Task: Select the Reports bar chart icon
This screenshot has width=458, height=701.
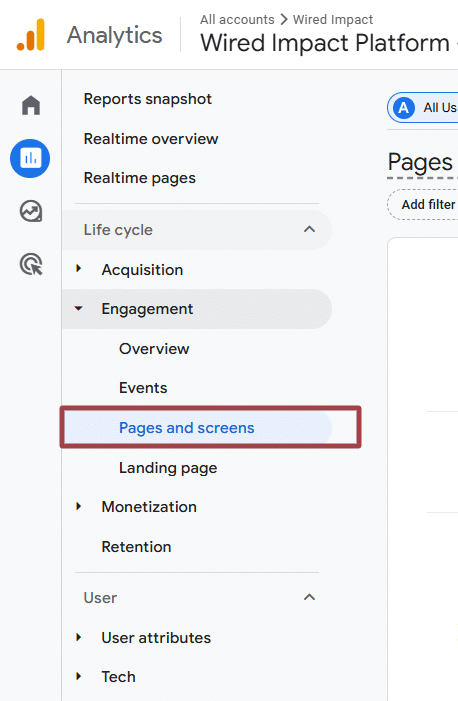Action: (30, 158)
